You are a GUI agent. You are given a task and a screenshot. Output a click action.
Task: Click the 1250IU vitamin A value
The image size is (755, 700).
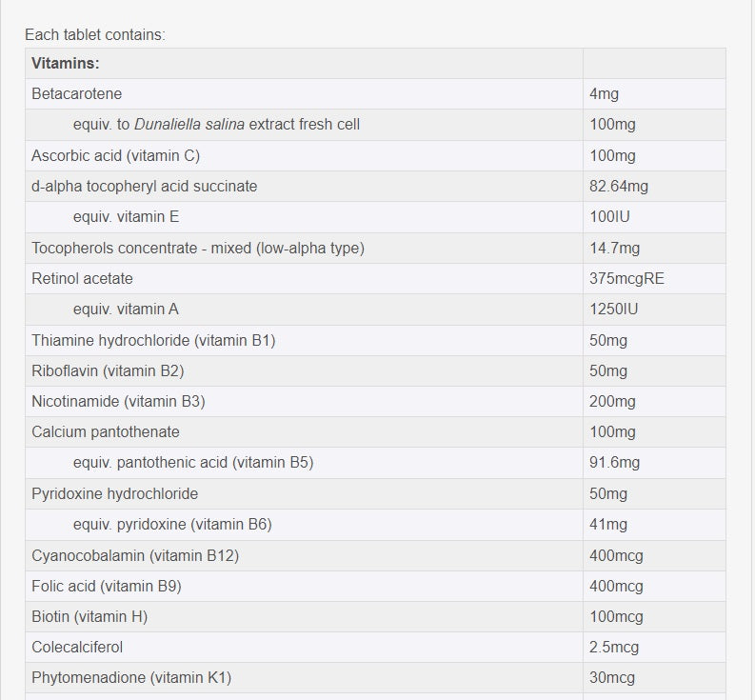click(x=614, y=310)
